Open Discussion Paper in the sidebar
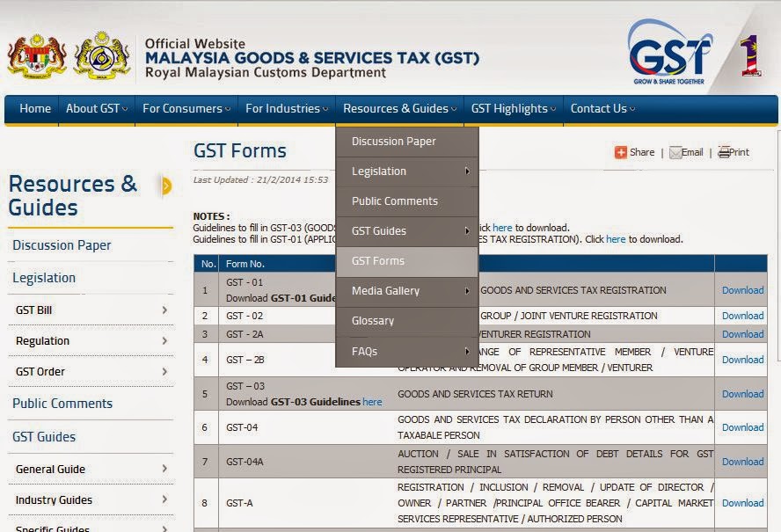Screen dimensions: 781x532 point(62,245)
